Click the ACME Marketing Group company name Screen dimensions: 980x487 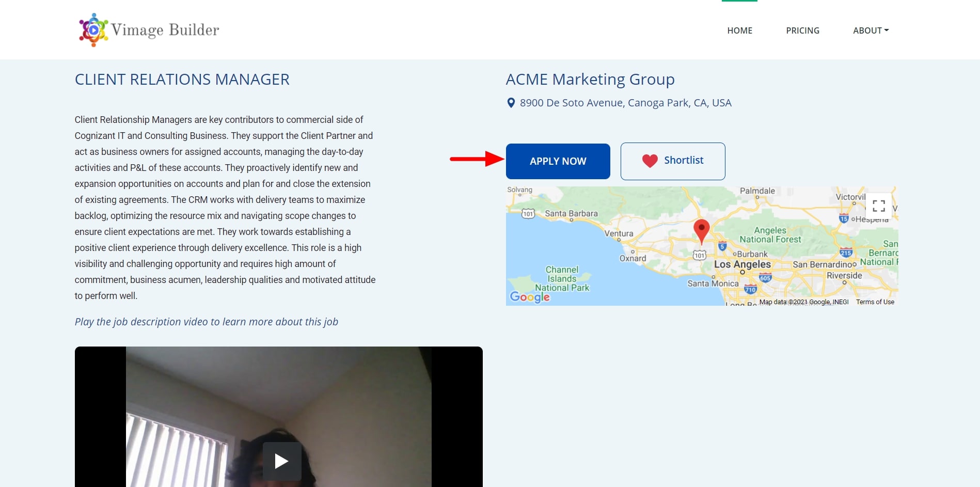coord(590,80)
